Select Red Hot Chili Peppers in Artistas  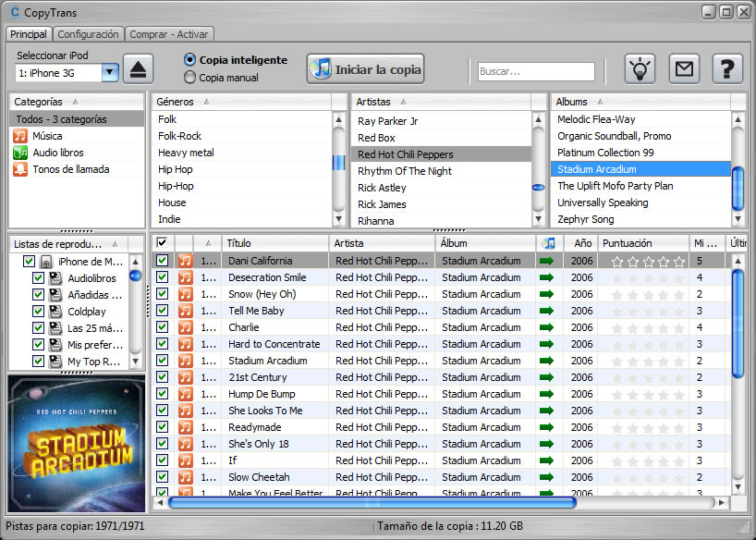click(x=441, y=154)
